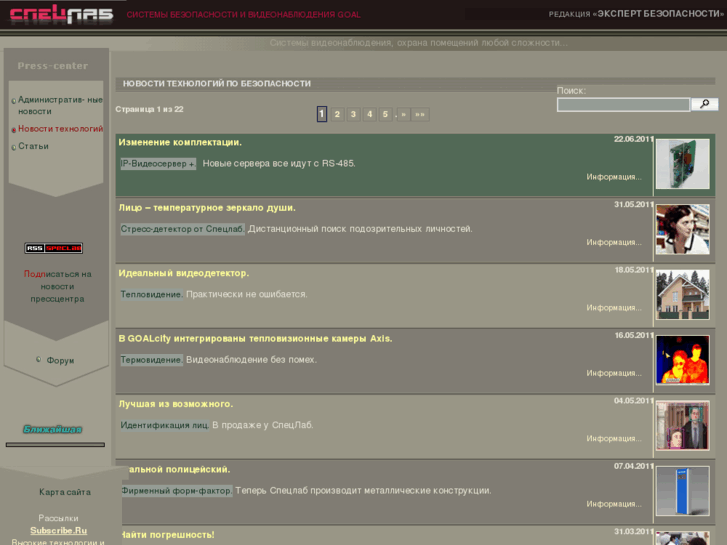Image resolution: width=727 pixels, height=545 pixels.
Task: Select current page 1 button
Action: point(322,114)
